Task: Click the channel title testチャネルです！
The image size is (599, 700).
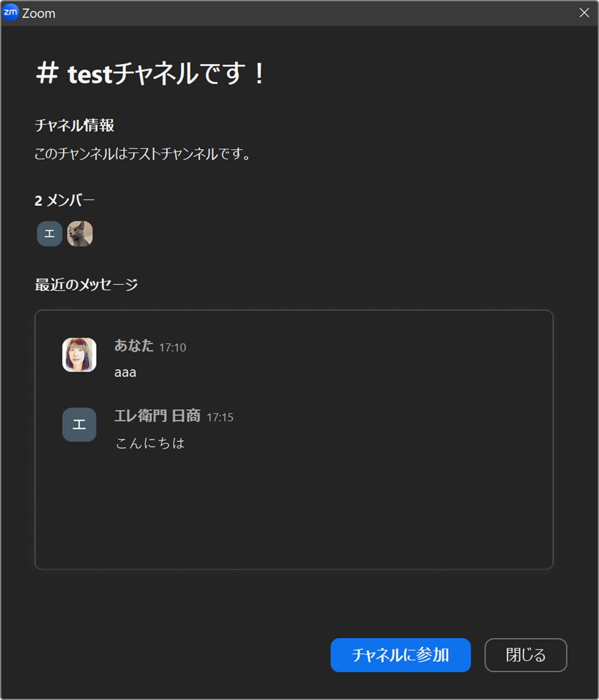Action: coord(167,74)
